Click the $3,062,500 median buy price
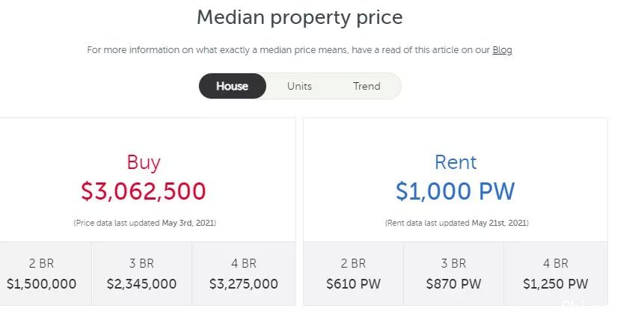644x317 pixels. (144, 191)
